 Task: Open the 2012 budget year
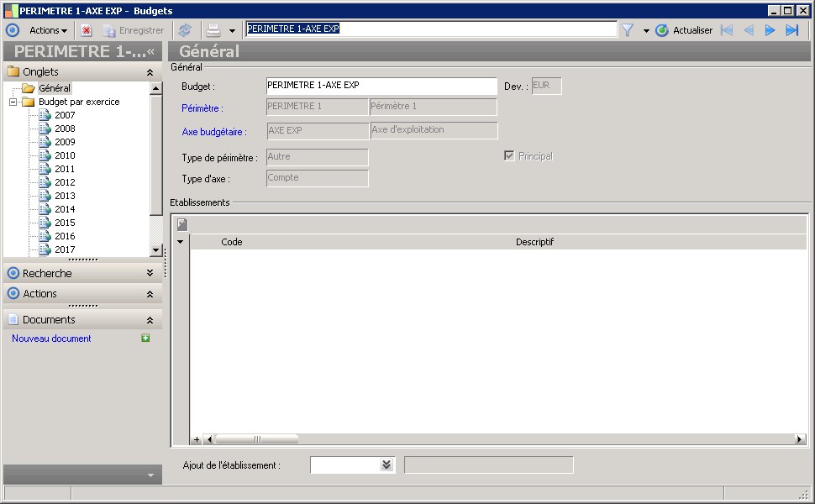pos(65,182)
